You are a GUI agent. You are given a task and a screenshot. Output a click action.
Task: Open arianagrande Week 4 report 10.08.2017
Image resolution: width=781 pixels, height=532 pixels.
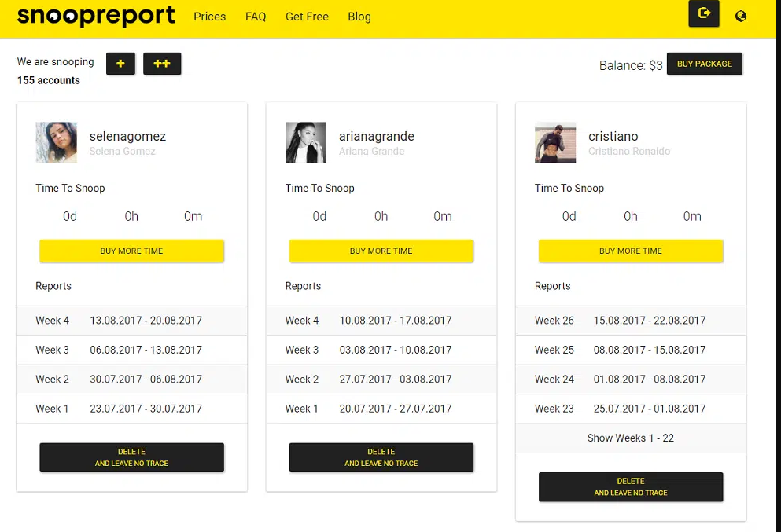pos(381,321)
